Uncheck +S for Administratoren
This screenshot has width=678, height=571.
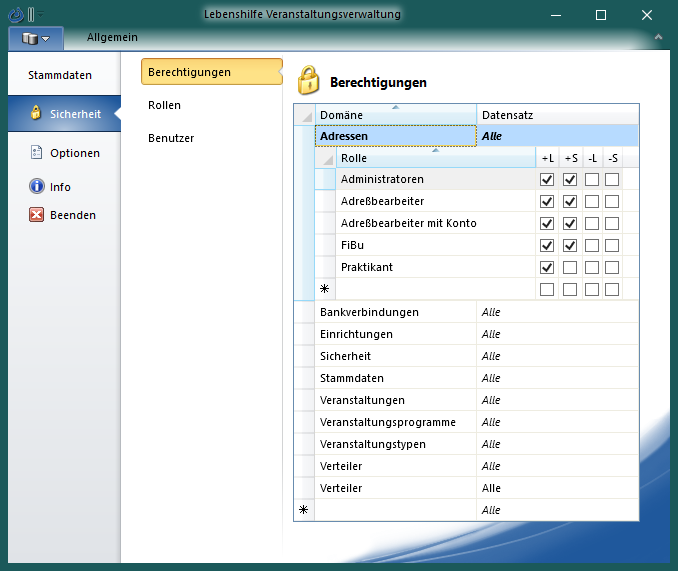570,179
